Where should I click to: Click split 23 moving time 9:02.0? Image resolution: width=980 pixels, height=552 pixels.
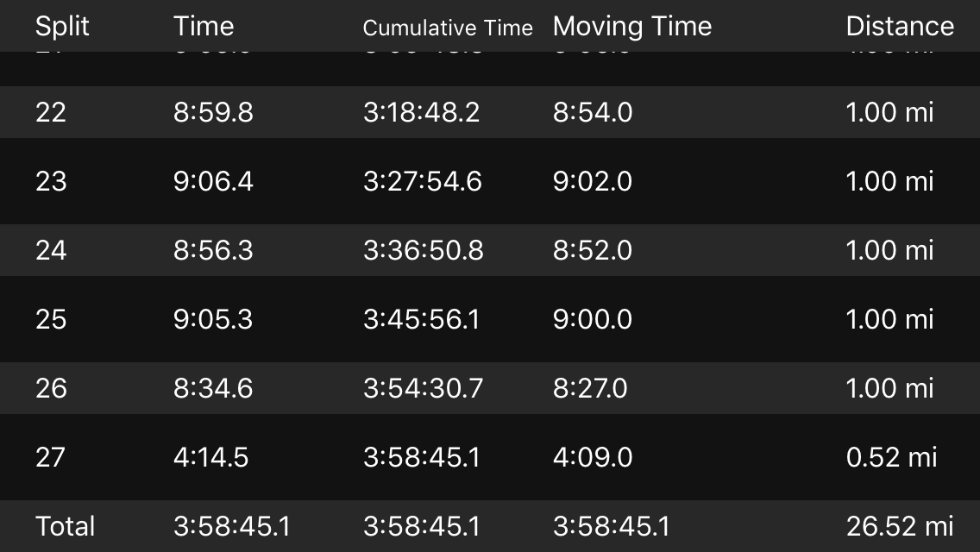[x=592, y=181]
